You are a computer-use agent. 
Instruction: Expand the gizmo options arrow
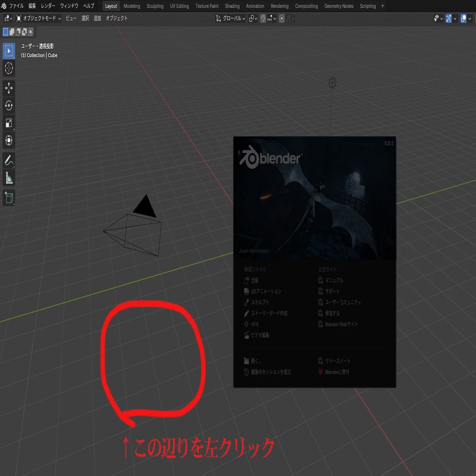455,18
